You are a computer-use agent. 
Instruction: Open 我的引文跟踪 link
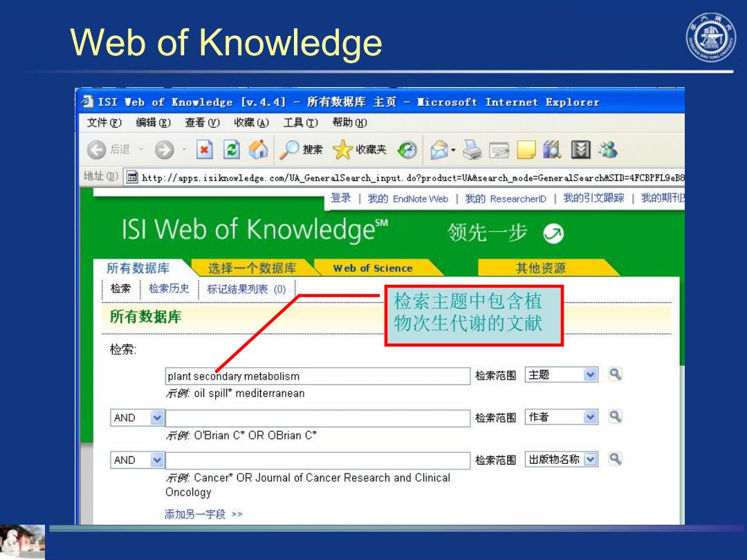593,198
